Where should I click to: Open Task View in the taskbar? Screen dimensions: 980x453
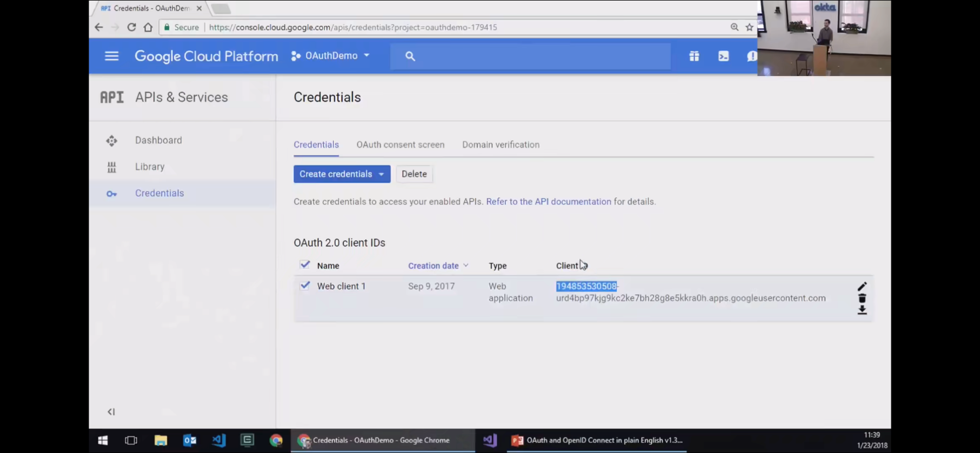131,440
